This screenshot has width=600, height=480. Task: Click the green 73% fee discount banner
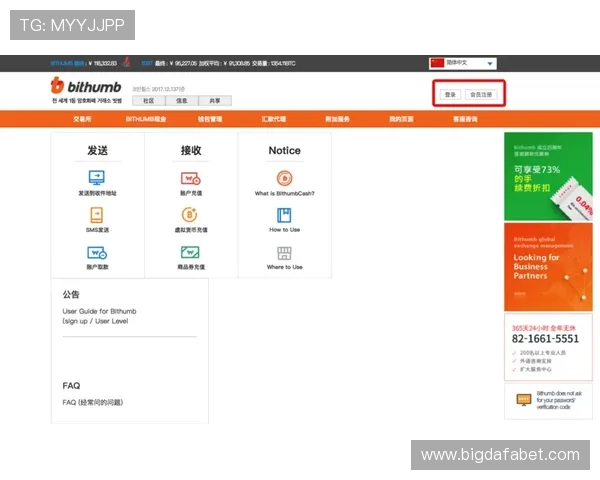(548, 177)
